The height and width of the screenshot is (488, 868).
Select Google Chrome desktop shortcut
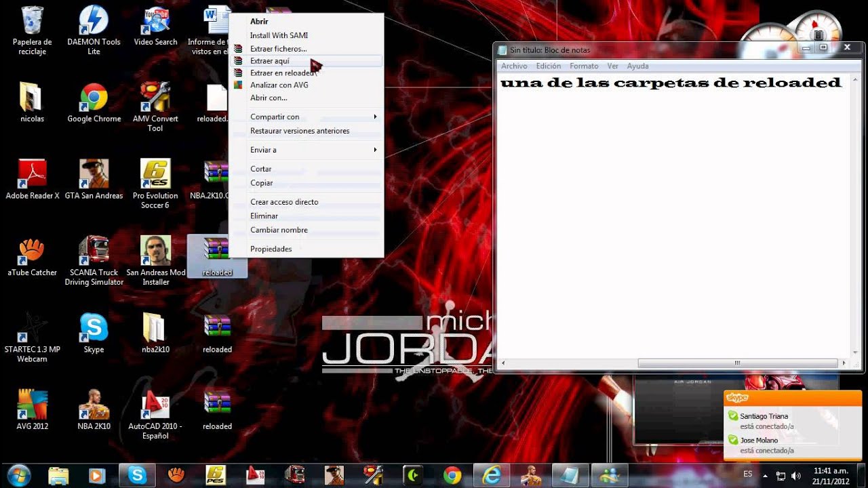click(x=94, y=103)
